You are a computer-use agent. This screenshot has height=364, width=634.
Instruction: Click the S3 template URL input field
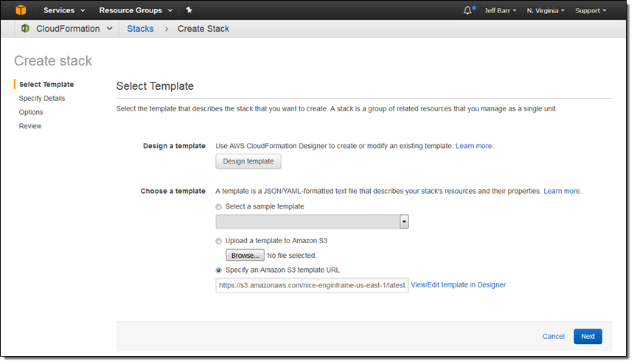312,285
